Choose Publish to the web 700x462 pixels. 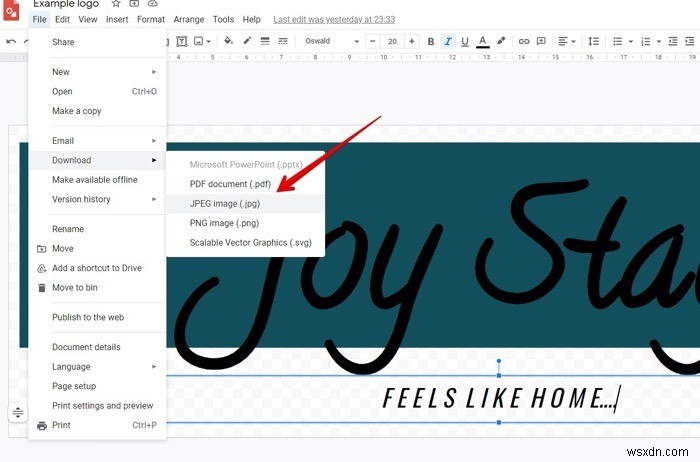tap(97, 317)
